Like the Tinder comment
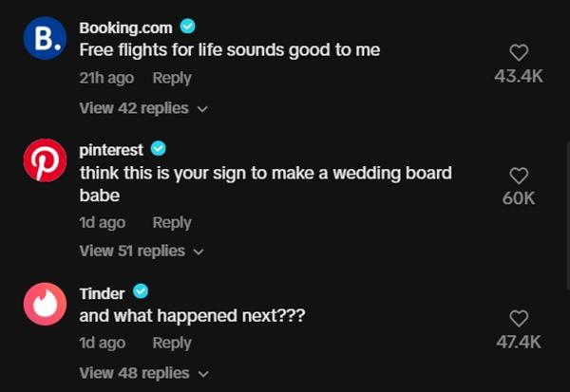This screenshot has width=570, height=392. 519,318
